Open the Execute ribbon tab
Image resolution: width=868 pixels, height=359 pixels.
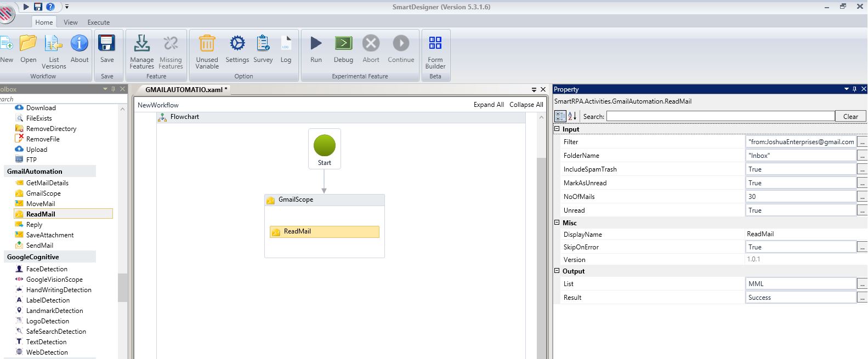pyautogui.click(x=99, y=22)
